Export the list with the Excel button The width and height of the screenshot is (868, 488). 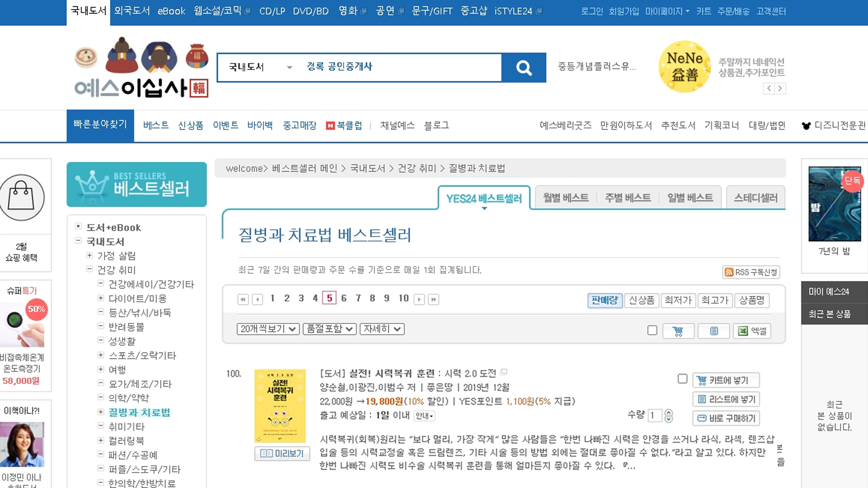(752, 331)
